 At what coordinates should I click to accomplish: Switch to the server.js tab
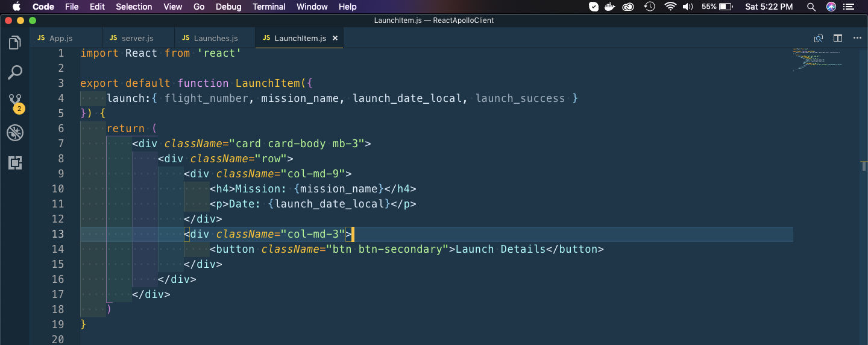click(x=139, y=38)
